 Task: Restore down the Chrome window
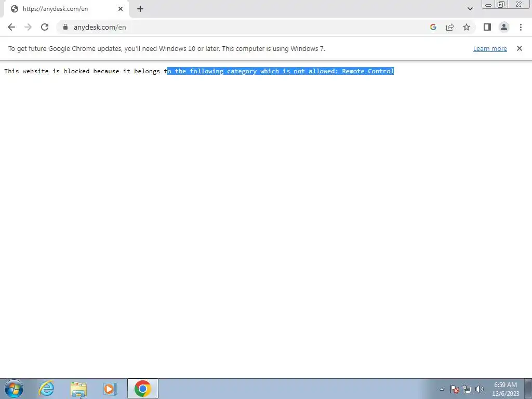tap(501, 4)
